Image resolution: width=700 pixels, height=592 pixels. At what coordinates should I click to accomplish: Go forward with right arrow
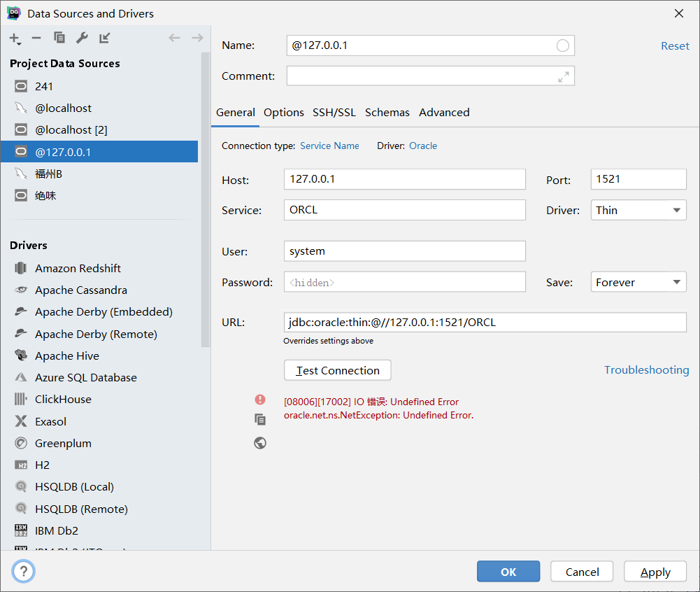pyautogui.click(x=197, y=38)
